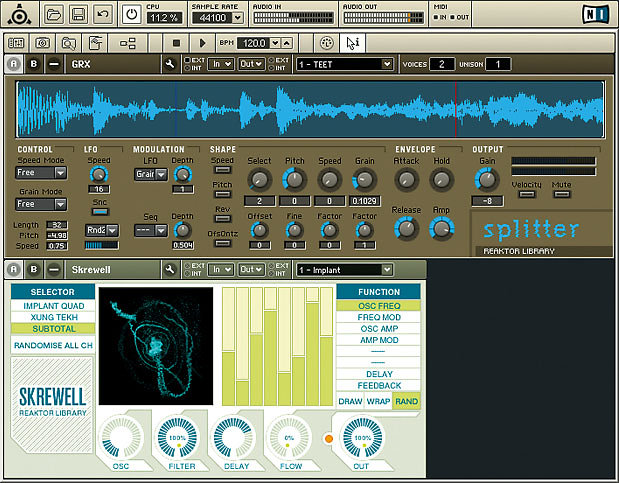The width and height of the screenshot is (619, 483).
Task: Click the Output Gain knob
Action: tap(487, 180)
